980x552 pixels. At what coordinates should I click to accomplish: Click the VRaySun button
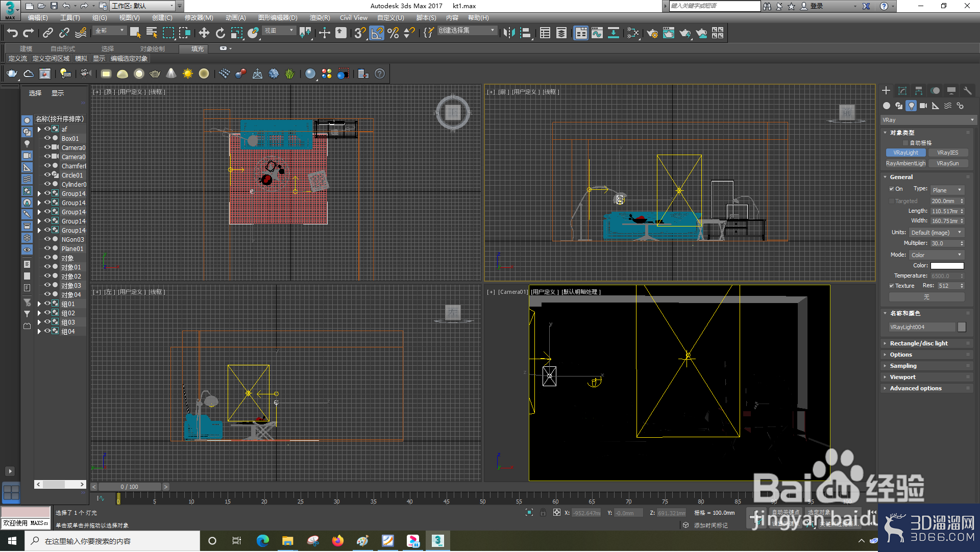[948, 164]
